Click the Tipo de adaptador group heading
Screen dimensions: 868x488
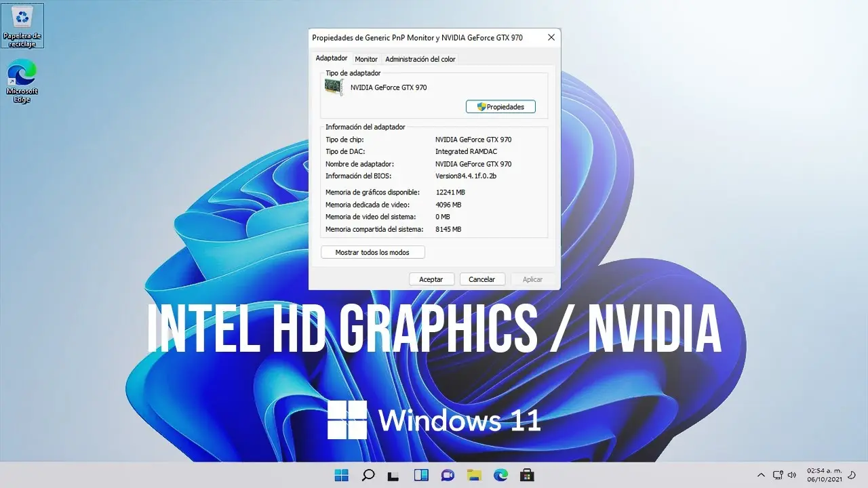[353, 73]
